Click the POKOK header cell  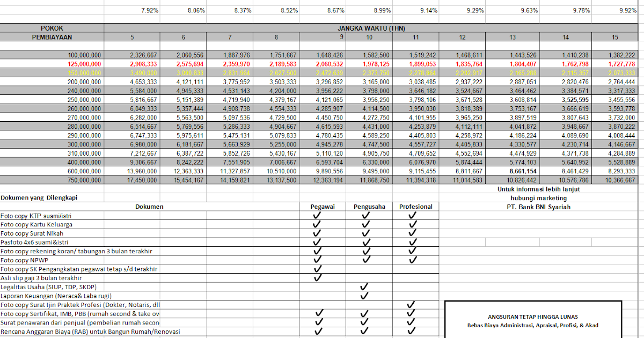52,28
